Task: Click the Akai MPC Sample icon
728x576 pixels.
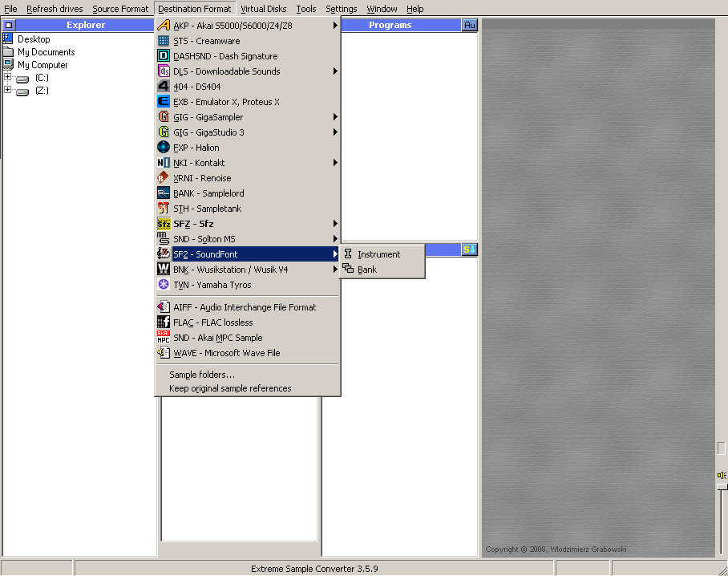Action: tap(164, 338)
